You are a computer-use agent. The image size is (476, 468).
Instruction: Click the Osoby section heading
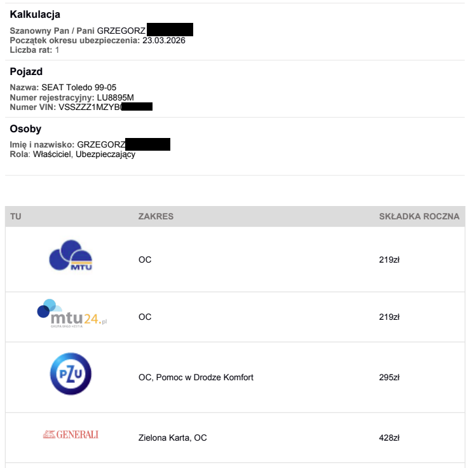[x=25, y=129]
